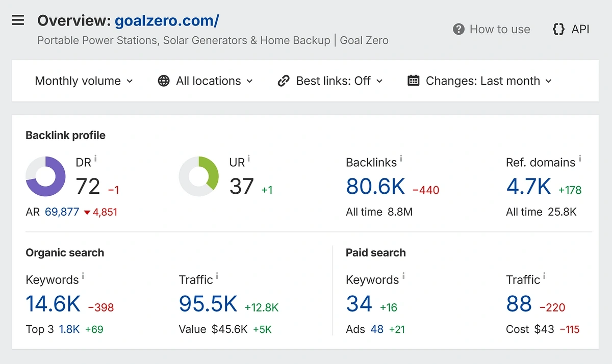Click info icon beside Paid search Traffic
Viewport: 612px width, 364px height.
[x=544, y=276]
